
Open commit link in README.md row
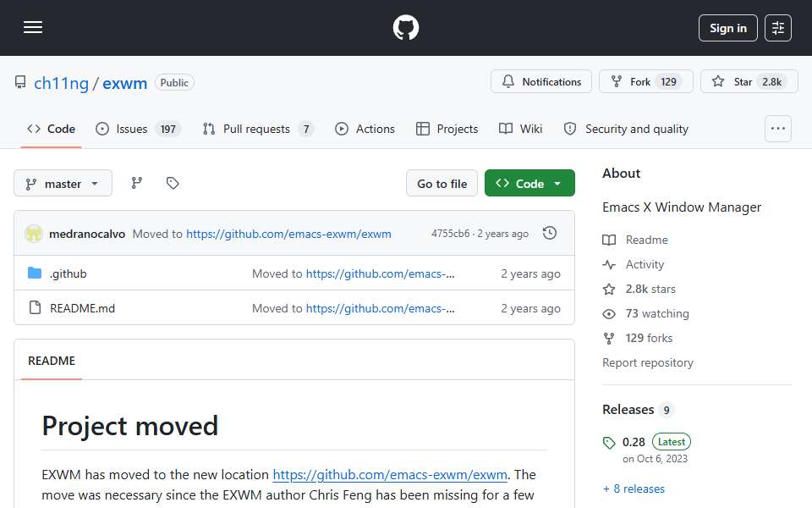tap(380, 308)
